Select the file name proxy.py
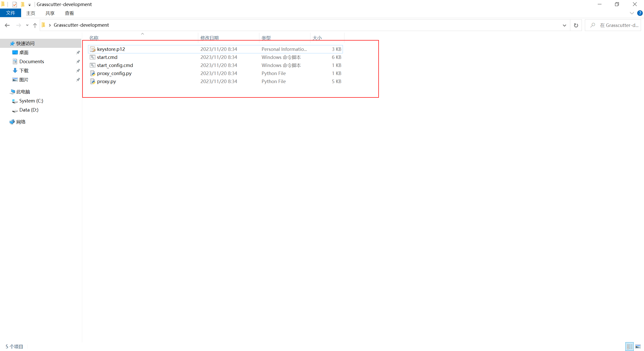644x351 pixels. (106, 81)
